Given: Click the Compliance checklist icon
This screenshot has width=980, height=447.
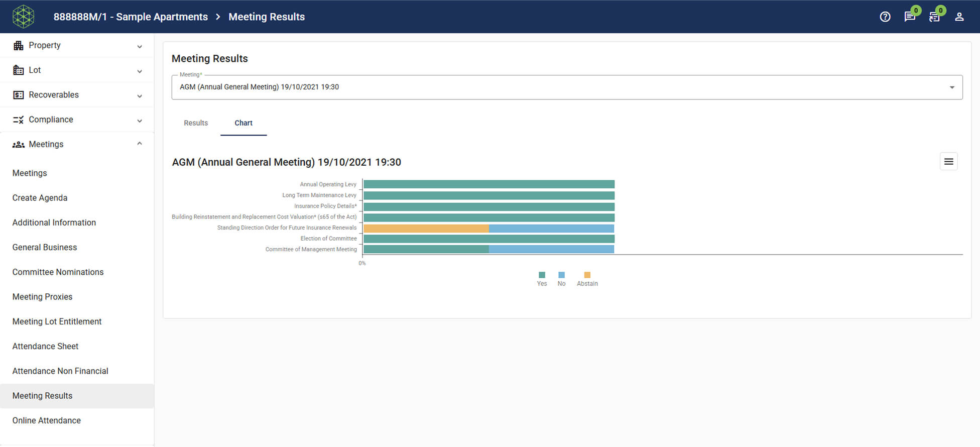Looking at the screenshot, I should 19,120.
